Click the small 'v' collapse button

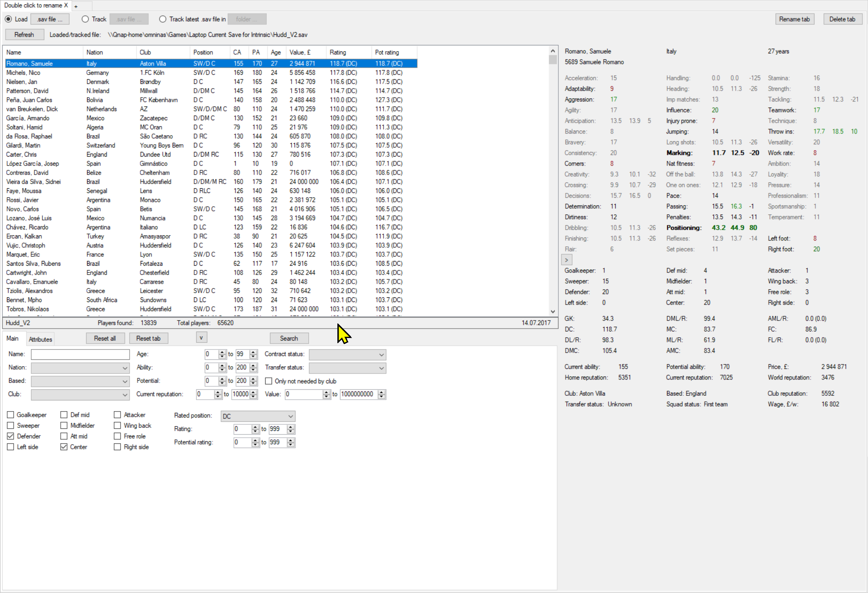coord(201,338)
